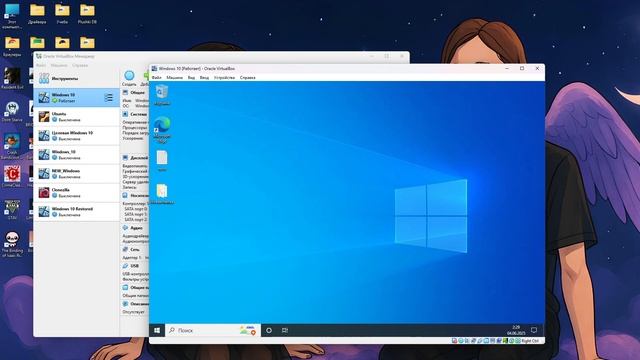The image size is (640, 360).
Task: Open Task View in the guest taskbar
Action: pos(285,330)
